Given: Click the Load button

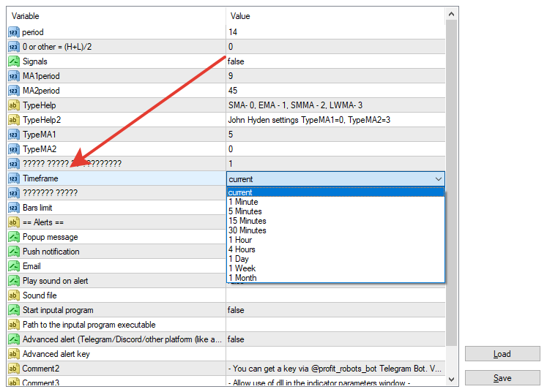Looking at the screenshot, I should pos(502,354).
